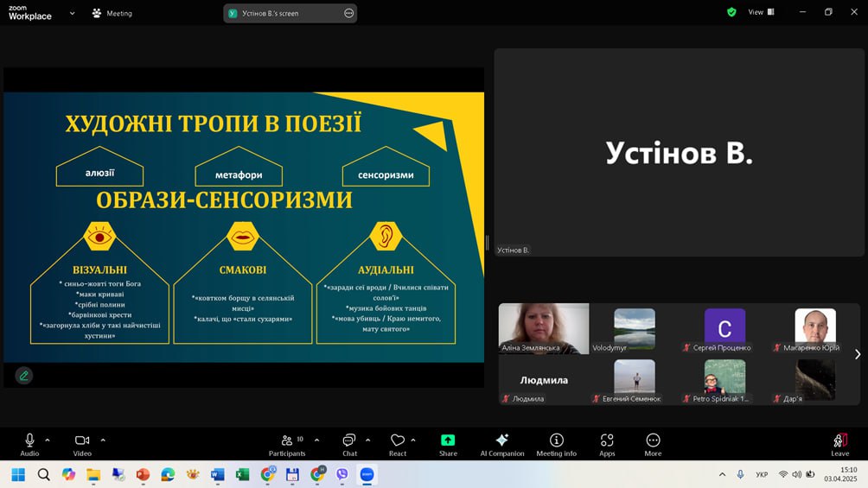Open the More options menu
868x488 pixels.
[x=653, y=440]
